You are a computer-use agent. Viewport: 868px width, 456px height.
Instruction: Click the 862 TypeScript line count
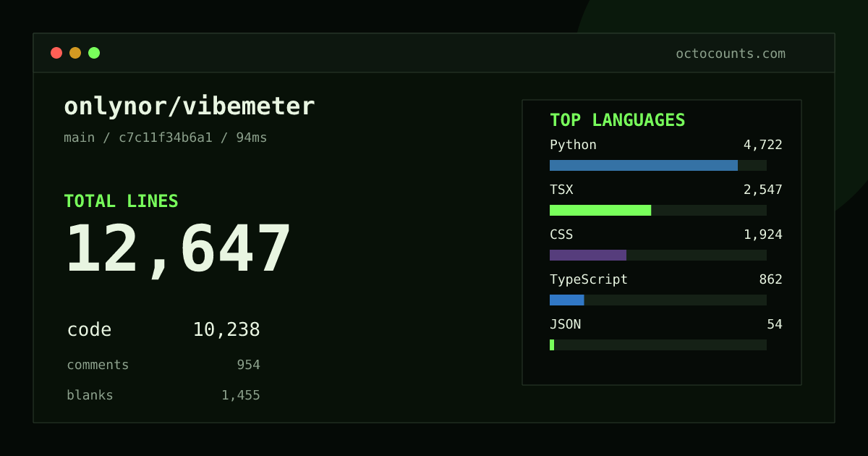tap(770, 279)
